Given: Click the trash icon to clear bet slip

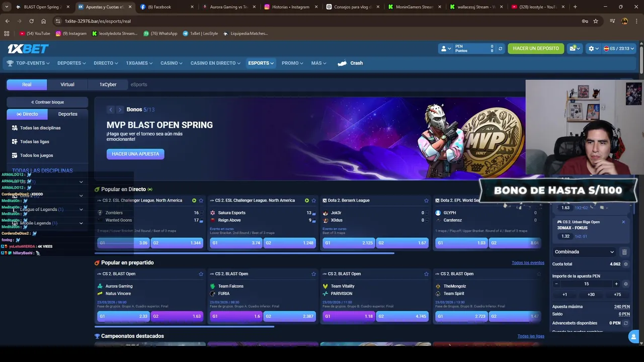Looking at the screenshot, I should (x=624, y=252).
